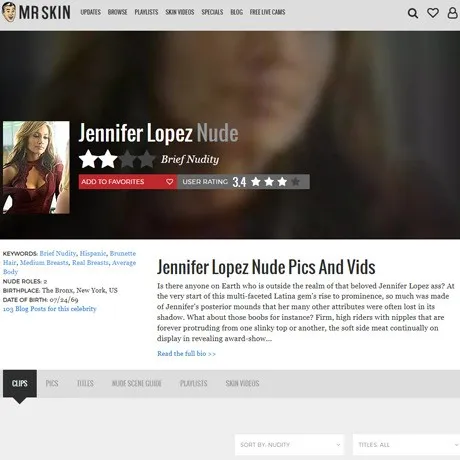Open 103 Blog Posts for this celebrity
This screenshot has width=460, height=460.
click(x=49, y=309)
